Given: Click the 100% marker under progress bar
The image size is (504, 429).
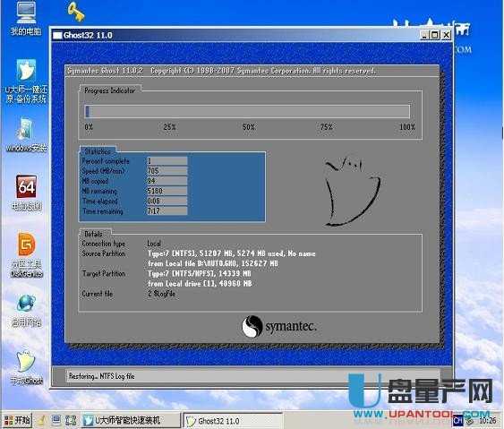Looking at the screenshot, I should 407,127.
